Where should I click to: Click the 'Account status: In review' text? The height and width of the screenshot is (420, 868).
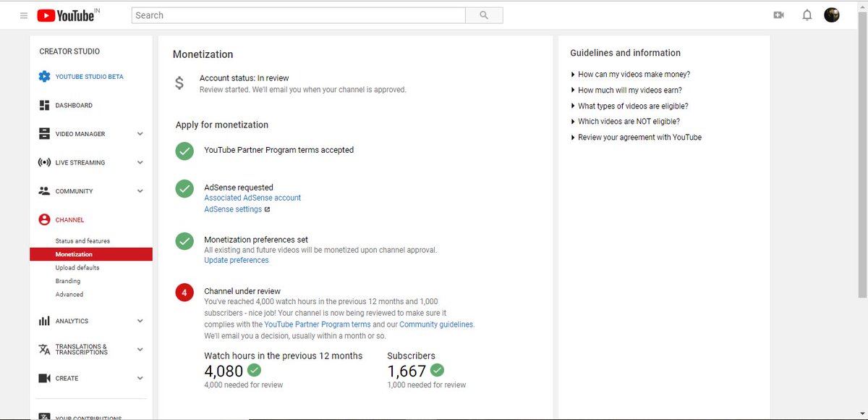tap(244, 78)
